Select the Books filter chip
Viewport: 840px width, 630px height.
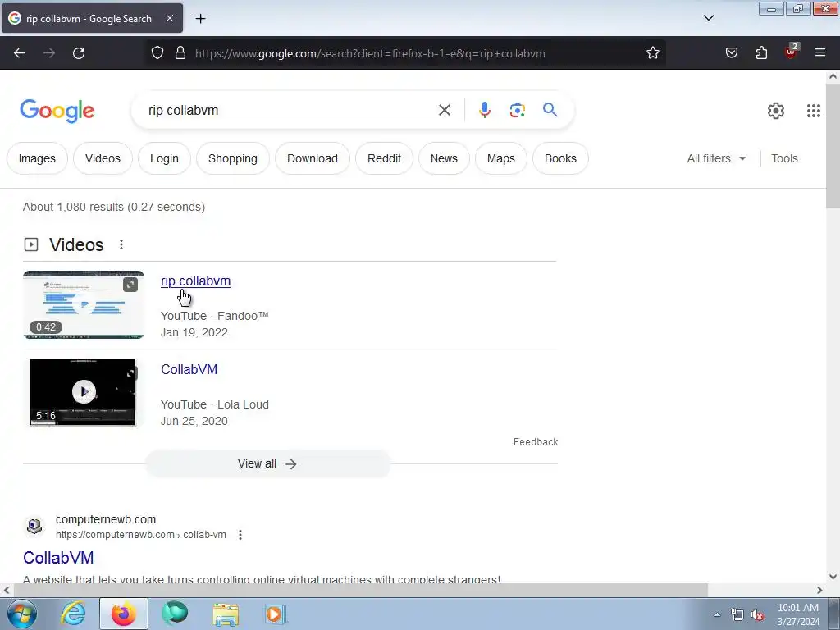pos(560,158)
